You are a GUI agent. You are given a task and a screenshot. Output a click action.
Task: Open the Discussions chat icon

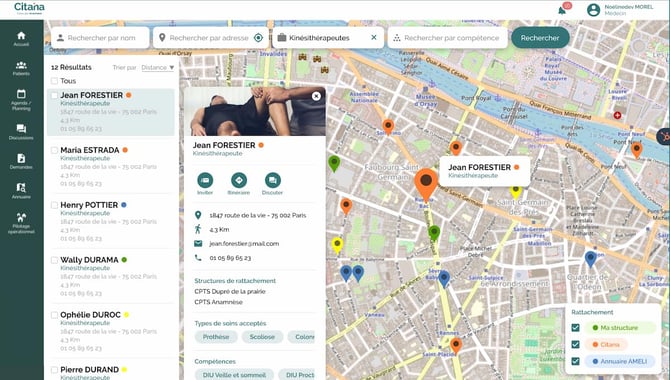(21, 129)
